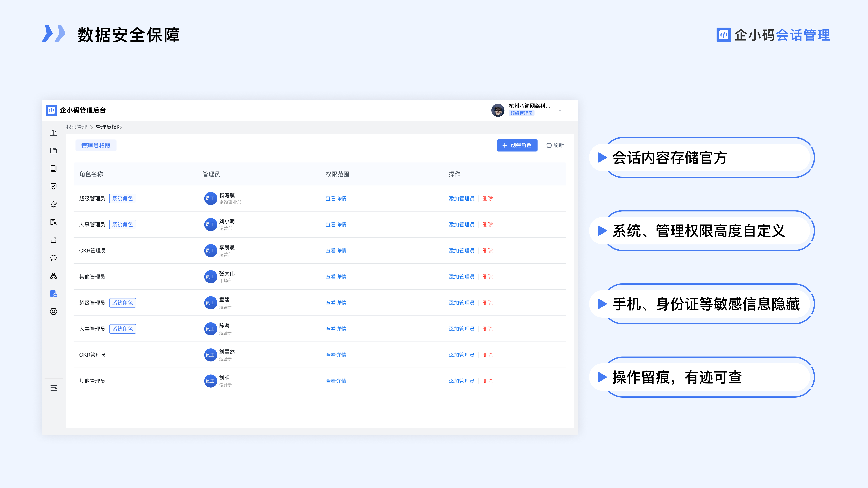This screenshot has width=868, height=488.
Task: Add administrator in 刘昊然 row
Action: coord(461,355)
